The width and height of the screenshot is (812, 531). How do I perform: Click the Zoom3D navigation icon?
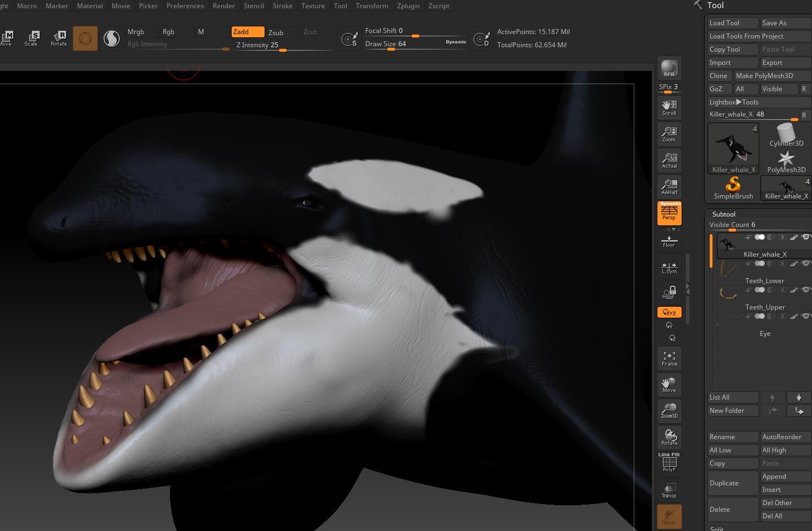[669, 411]
